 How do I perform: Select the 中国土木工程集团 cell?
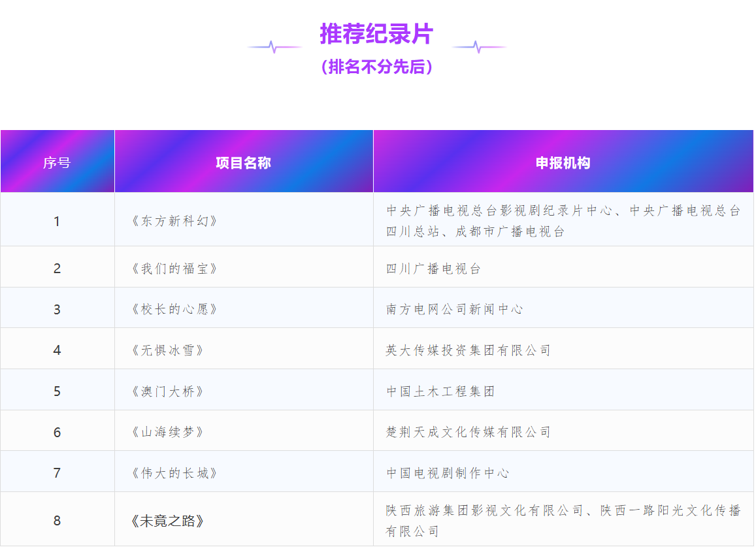[440, 391]
